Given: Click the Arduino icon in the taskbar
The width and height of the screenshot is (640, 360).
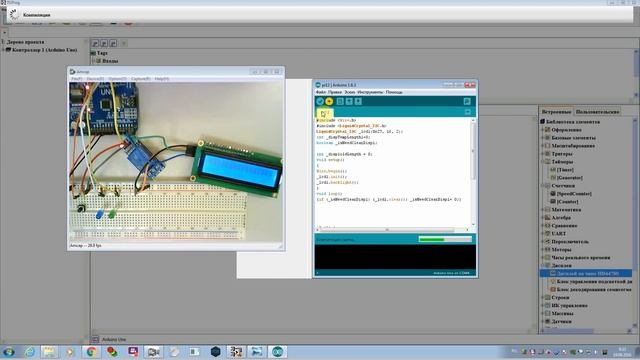Looking at the screenshot, I should click(278, 352).
